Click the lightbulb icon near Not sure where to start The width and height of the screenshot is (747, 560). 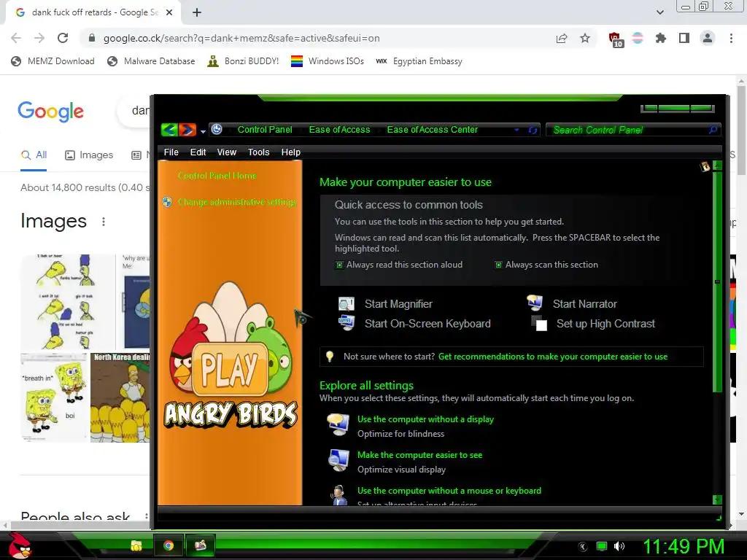pos(329,357)
